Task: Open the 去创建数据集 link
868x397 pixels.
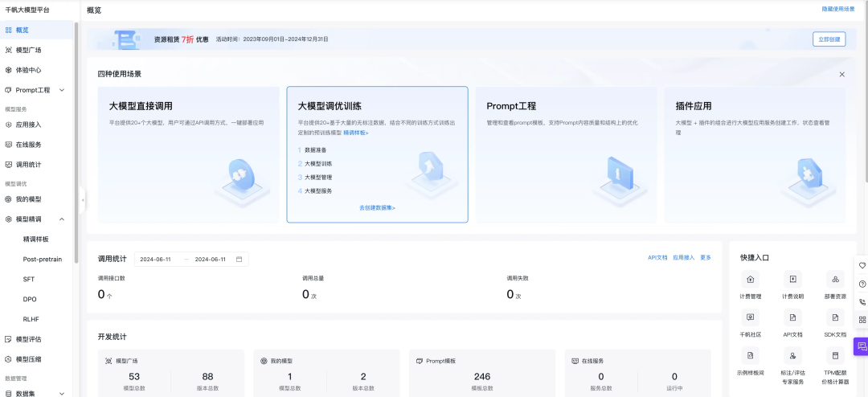Action: [377, 207]
